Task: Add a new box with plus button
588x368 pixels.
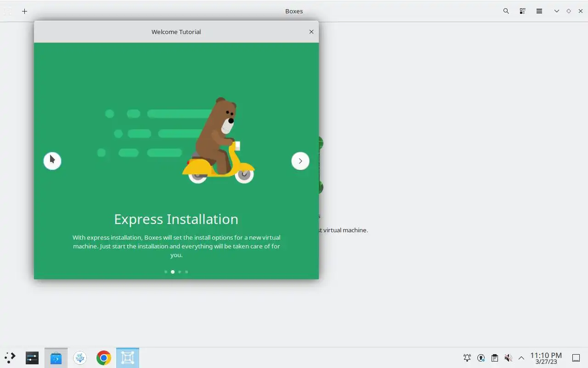Action: coord(24,11)
